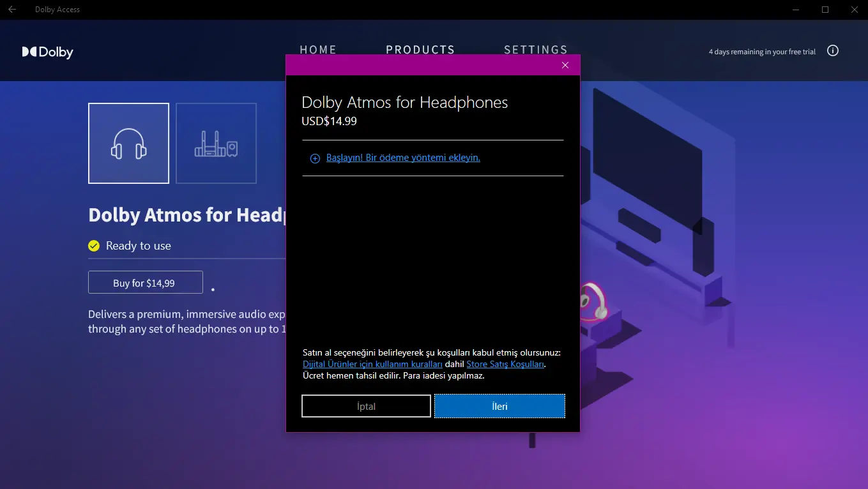868x489 pixels.
Task: Select the home theater product tile
Action: [216, 143]
